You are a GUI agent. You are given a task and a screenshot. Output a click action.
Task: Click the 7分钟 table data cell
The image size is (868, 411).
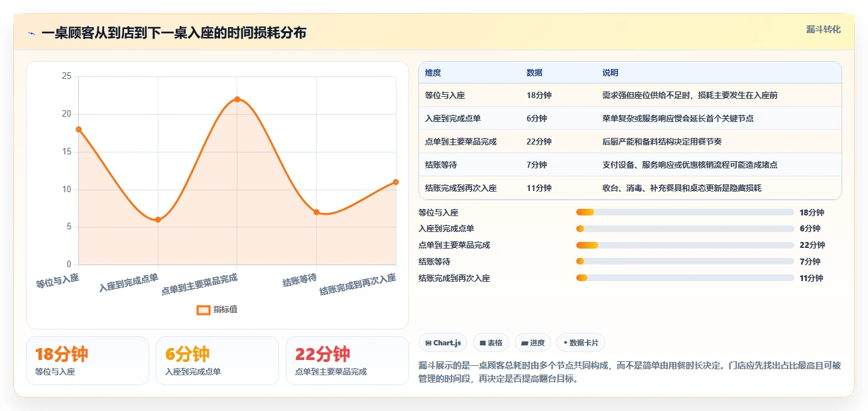[536, 165]
